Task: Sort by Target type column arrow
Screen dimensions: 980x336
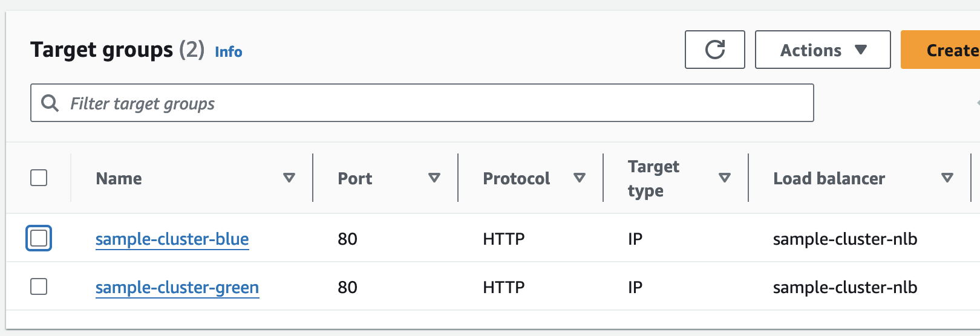Action: point(724,178)
